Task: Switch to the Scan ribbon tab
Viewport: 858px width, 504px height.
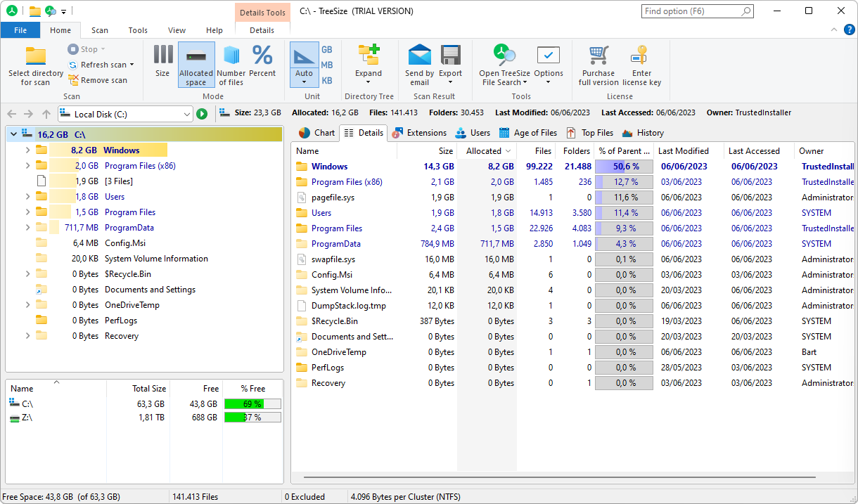Action: click(100, 30)
